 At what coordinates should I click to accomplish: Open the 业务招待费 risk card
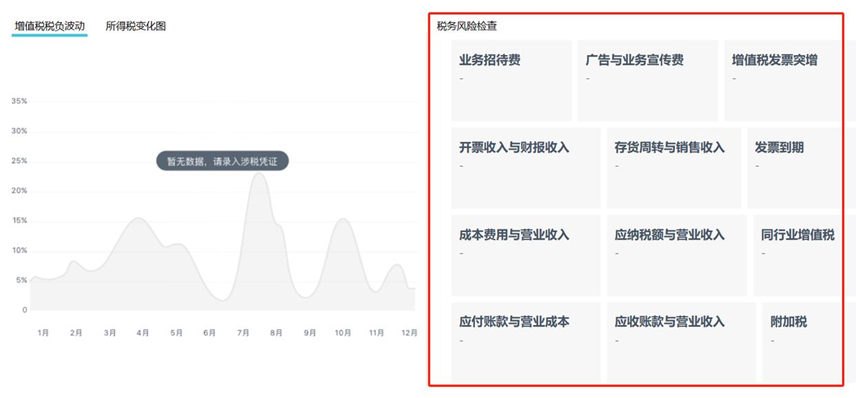pos(511,80)
